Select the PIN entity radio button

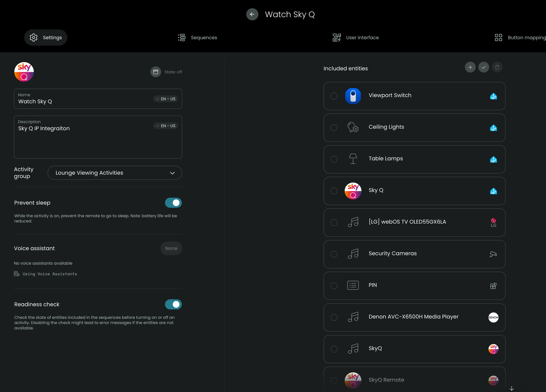[334, 286]
